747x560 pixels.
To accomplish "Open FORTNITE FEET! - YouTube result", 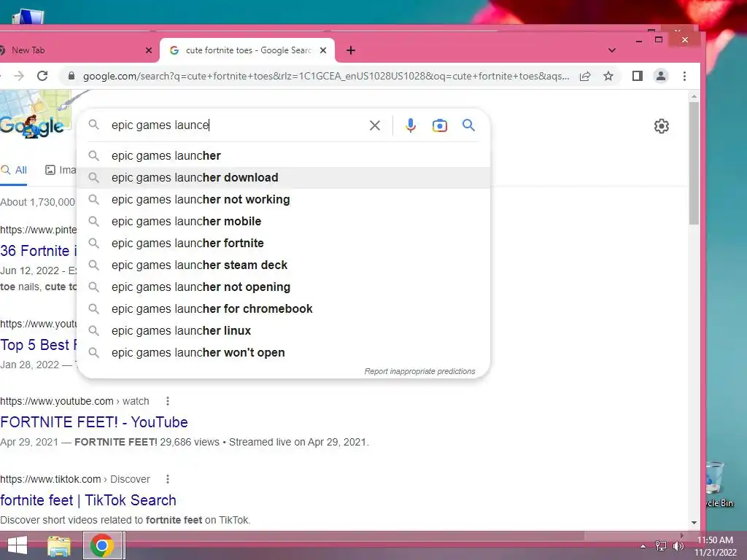I will (94, 422).
